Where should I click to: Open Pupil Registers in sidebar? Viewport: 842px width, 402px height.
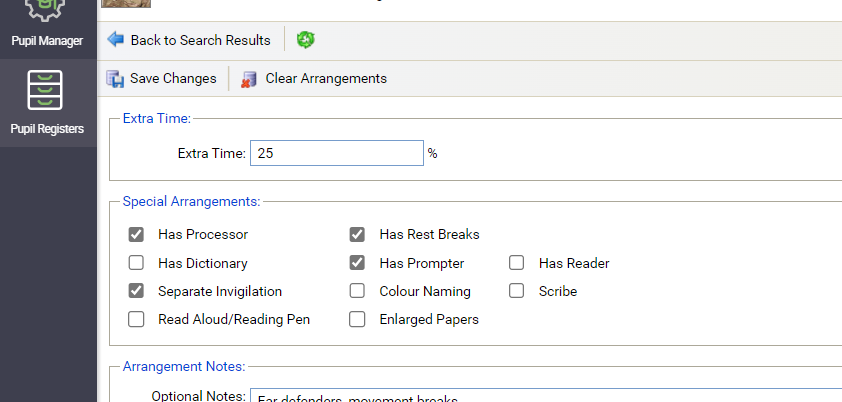tap(48, 102)
